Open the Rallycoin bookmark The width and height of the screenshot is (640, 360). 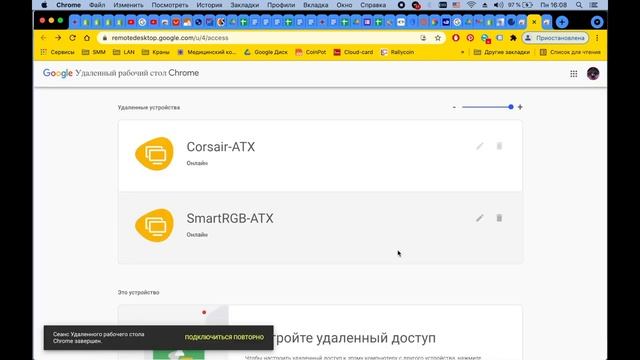tap(398, 52)
